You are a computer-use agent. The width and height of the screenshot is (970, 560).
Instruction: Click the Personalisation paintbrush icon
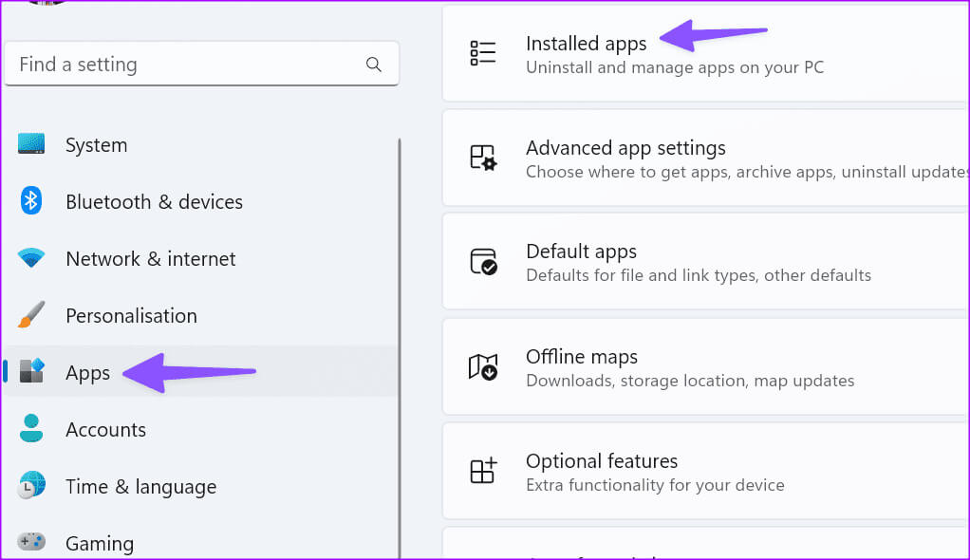point(31,315)
